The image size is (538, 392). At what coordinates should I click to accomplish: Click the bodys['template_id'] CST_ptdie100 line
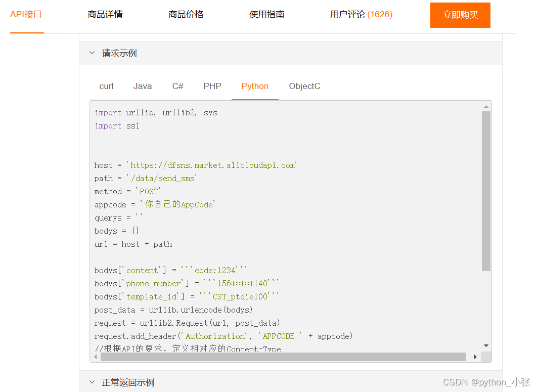187,296
